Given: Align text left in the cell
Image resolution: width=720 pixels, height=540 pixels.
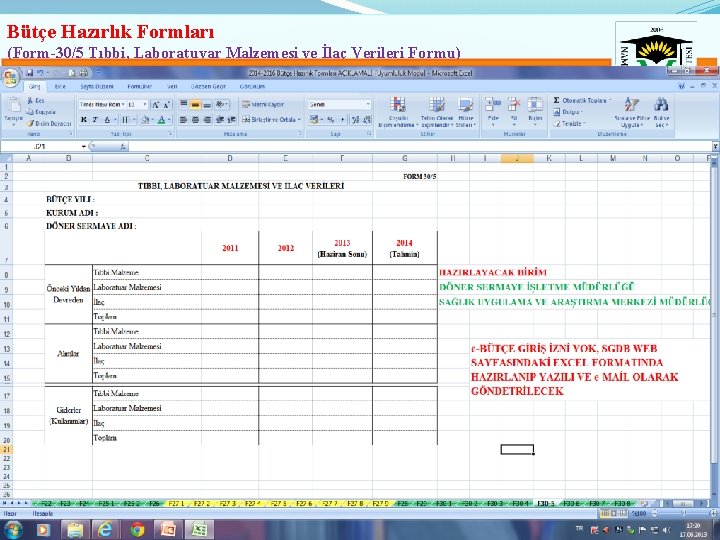Looking at the screenshot, I should [x=183, y=120].
